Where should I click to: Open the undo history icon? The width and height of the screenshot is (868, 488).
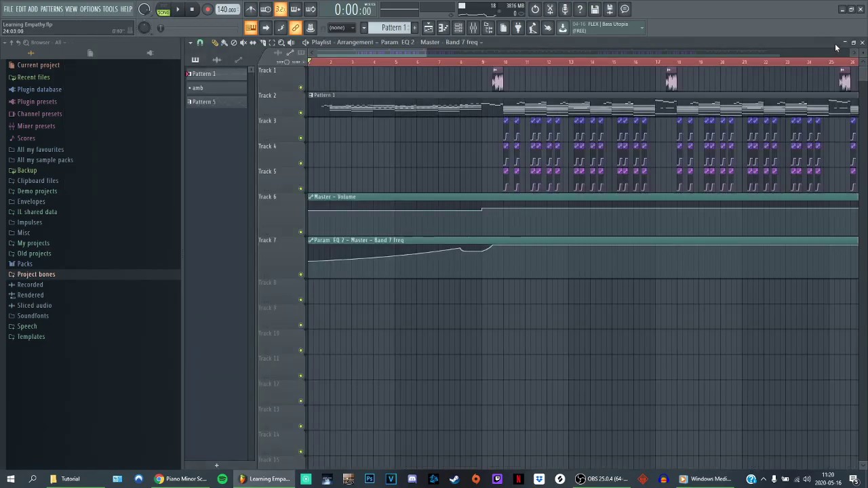(x=535, y=9)
